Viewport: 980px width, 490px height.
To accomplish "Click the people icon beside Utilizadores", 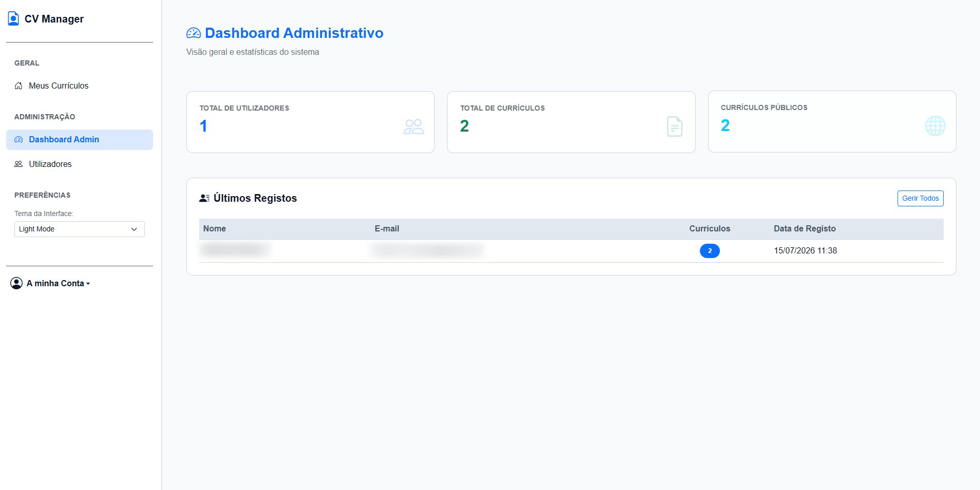I will click(x=18, y=164).
